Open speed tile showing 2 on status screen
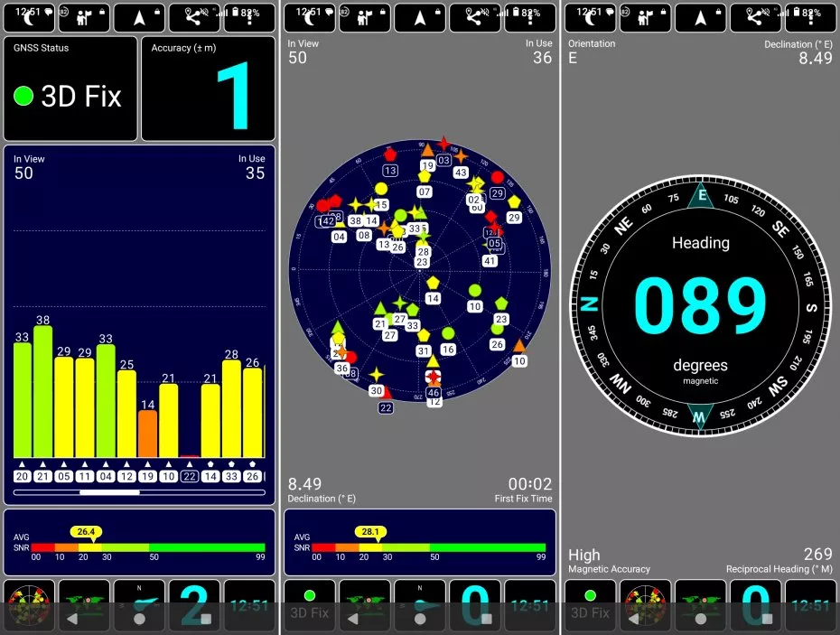 point(194,605)
